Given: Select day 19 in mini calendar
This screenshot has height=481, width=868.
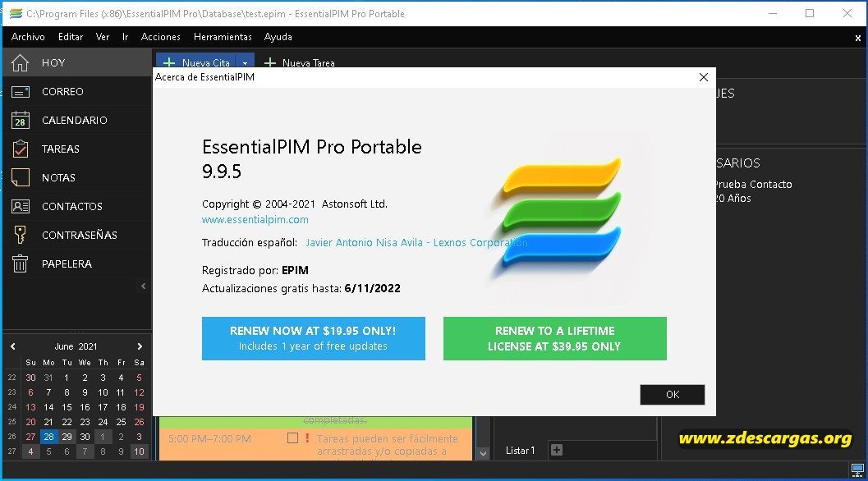Looking at the screenshot, I should coord(139,407).
